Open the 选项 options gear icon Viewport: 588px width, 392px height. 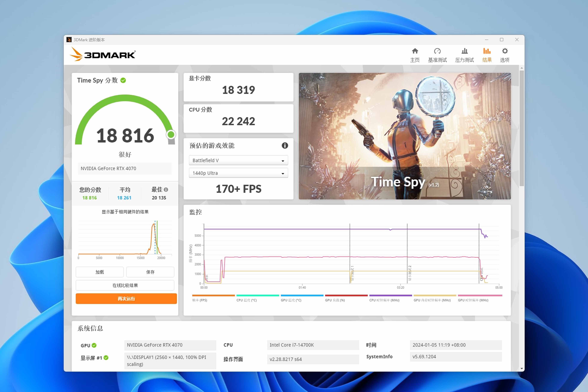tap(504, 55)
